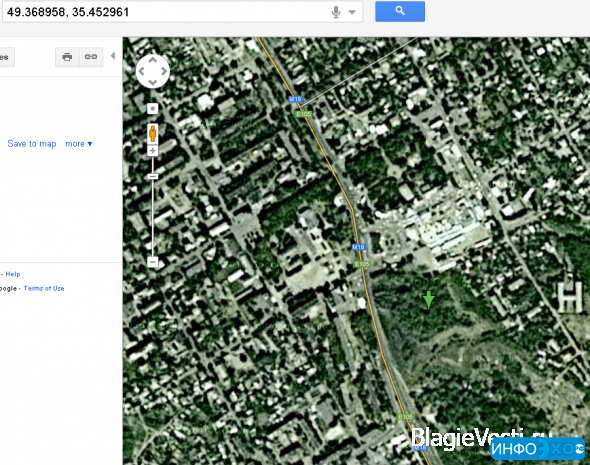Screen dimensions: 590x465
Task: Pan the map down
Action: point(153,82)
